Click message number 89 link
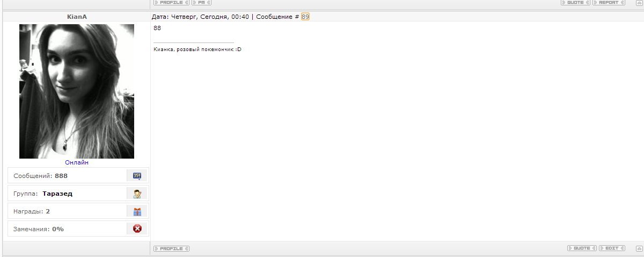 coord(305,17)
